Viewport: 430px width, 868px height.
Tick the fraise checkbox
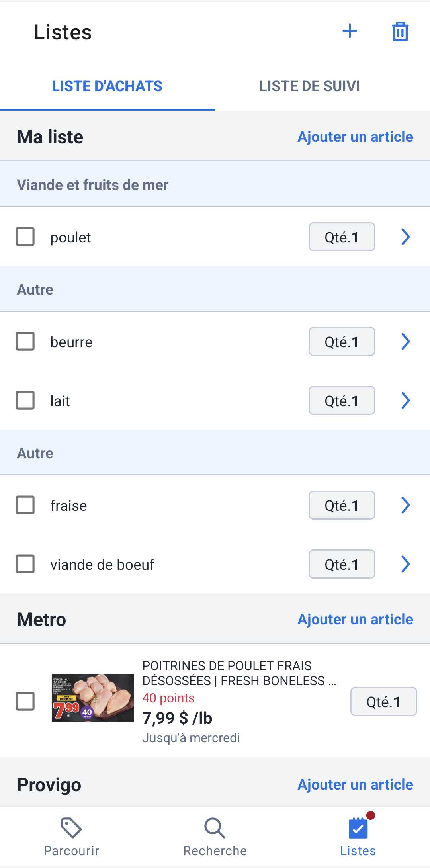25,505
